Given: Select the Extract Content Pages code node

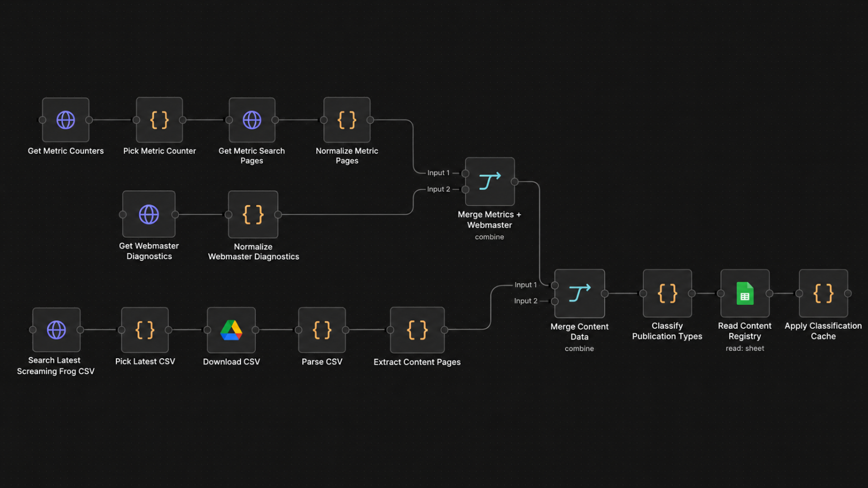Looking at the screenshot, I should pyautogui.click(x=417, y=330).
